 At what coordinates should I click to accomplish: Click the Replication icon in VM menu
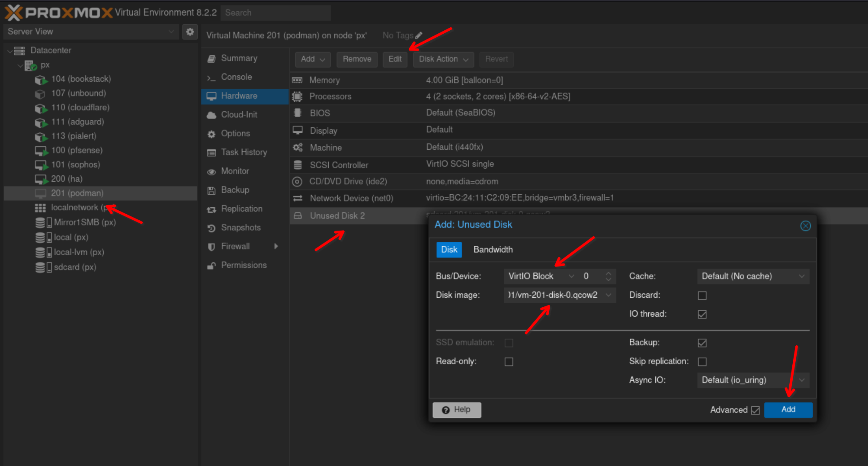tap(211, 209)
